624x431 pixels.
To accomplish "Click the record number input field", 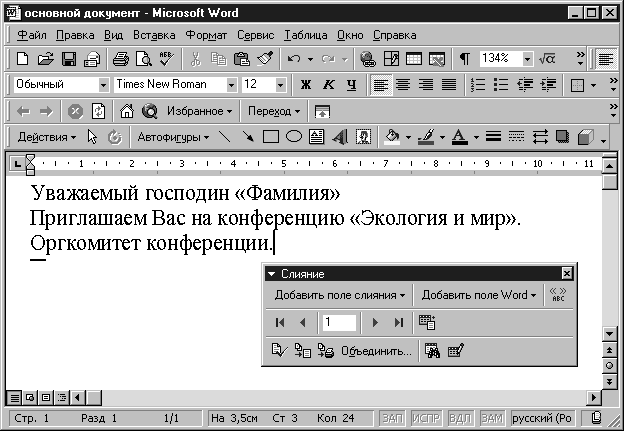I will (339, 322).
